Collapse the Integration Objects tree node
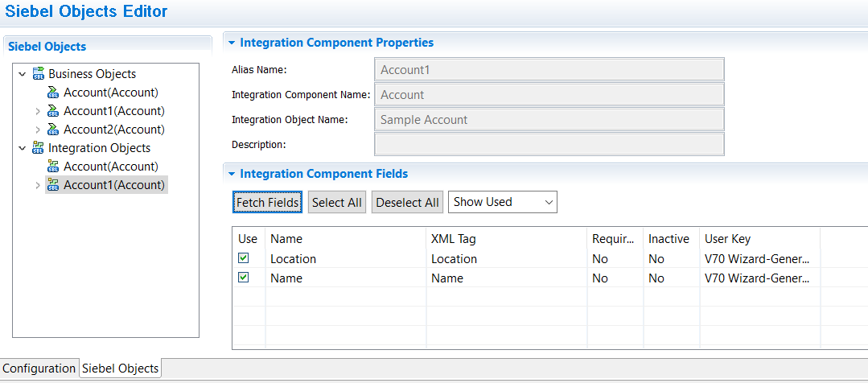Image resolution: width=868 pixels, height=383 pixels. pos(23,148)
